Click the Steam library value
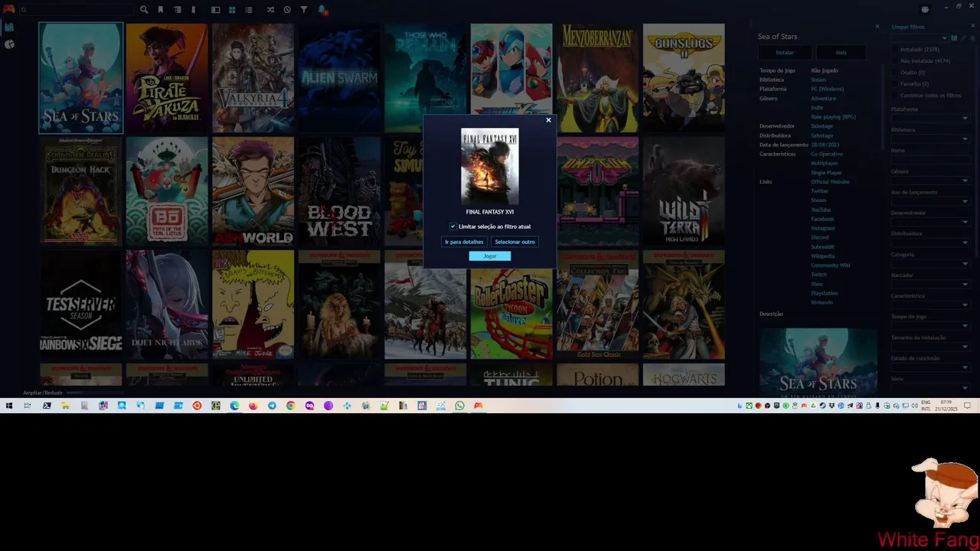The image size is (980, 551). tap(818, 80)
